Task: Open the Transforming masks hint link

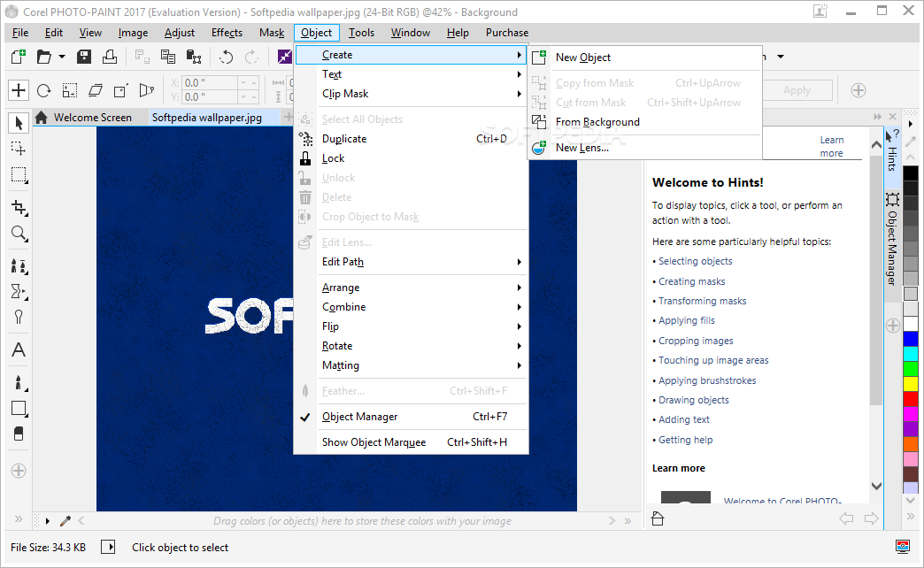Action: (703, 301)
